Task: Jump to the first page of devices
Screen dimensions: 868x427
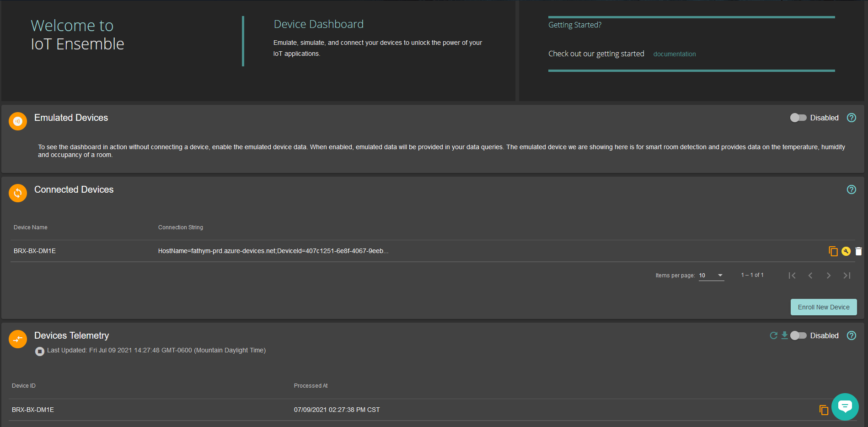Action: (x=792, y=276)
